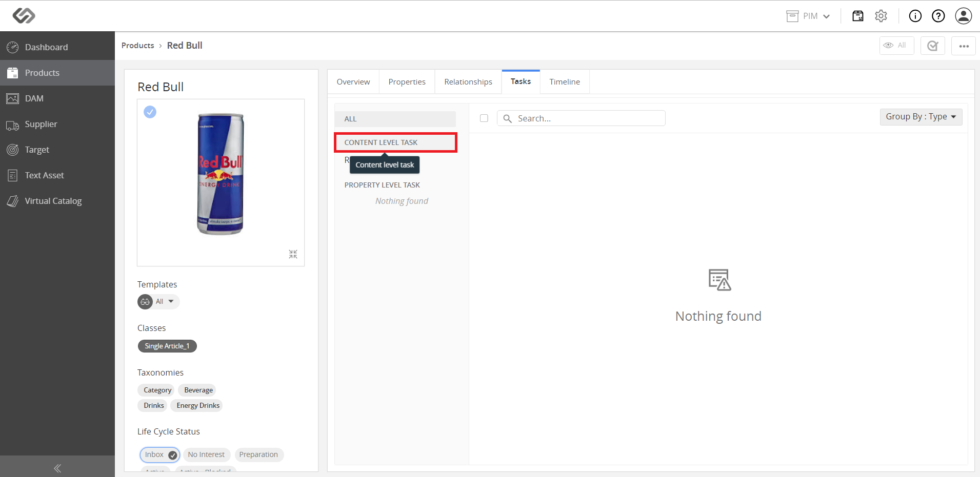Open the help question mark icon
Viewport: 980px width, 477px height.
(x=938, y=16)
